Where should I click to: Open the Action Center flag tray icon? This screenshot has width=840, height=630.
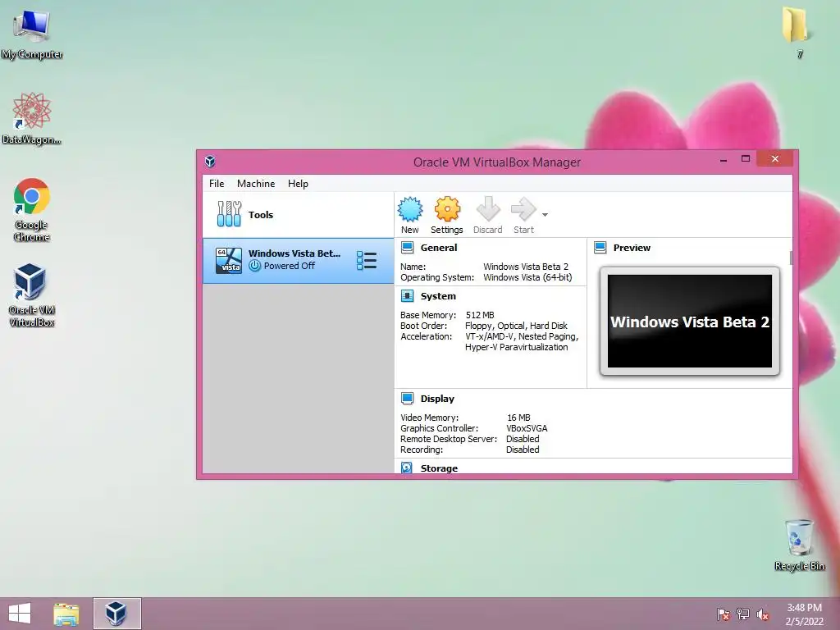coord(724,614)
